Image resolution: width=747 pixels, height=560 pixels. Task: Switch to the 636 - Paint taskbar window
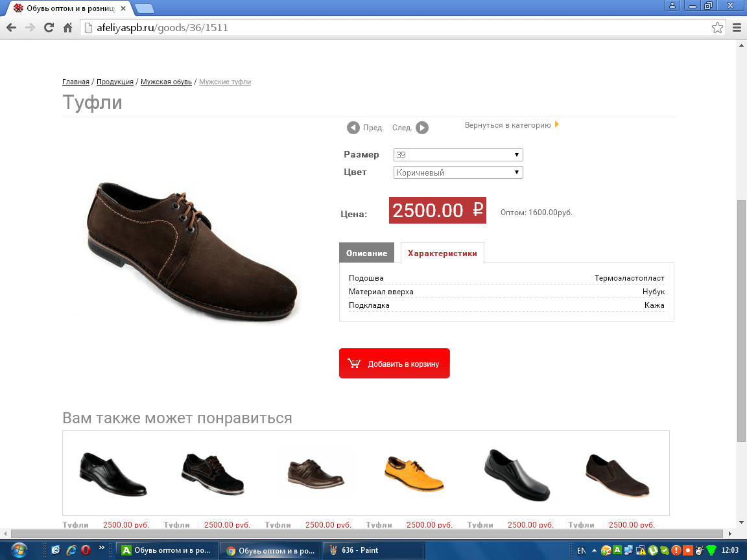[374, 550]
